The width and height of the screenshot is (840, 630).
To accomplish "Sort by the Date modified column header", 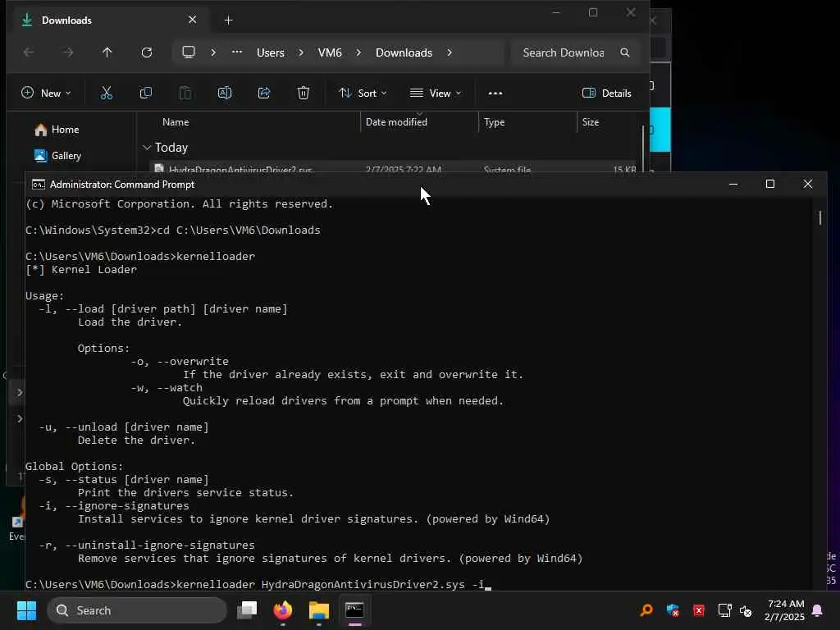I will [396, 122].
